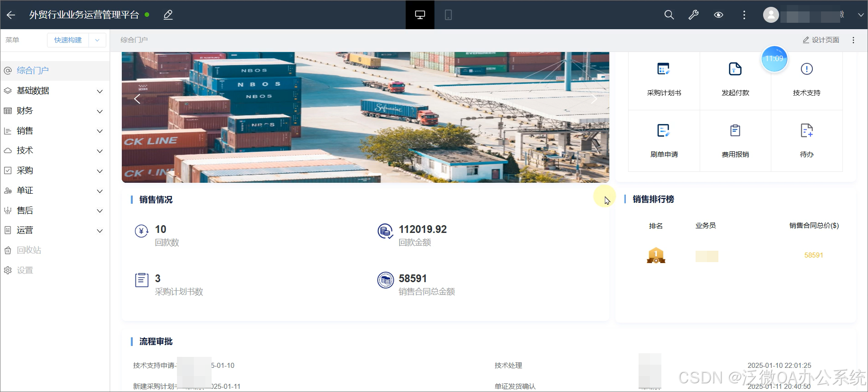The height and width of the screenshot is (392, 868).
Task: Open 刷单申请 shortcut icon
Action: coord(664,130)
